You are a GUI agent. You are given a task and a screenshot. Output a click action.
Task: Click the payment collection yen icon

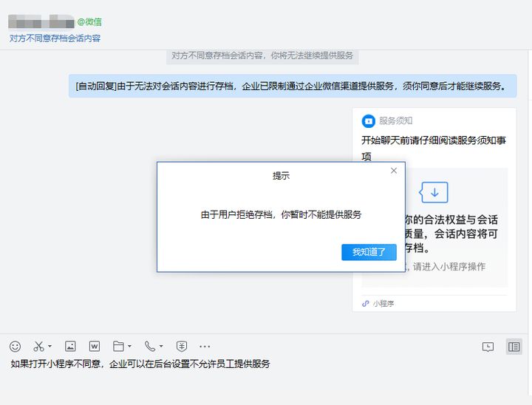pyautogui.click(x=182, y=346)
